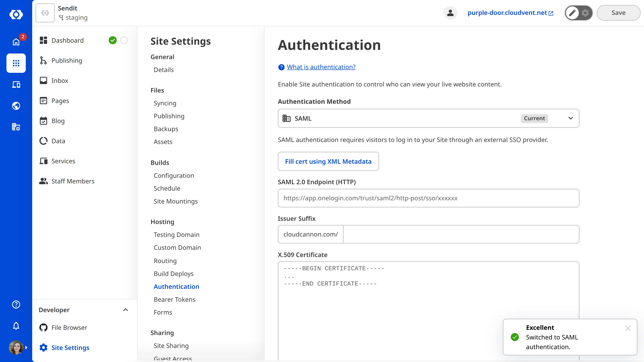Open Bearer Tokens settings
This screenshot has height=362, width=644.
pyautogui.click(x=174, y=299)
